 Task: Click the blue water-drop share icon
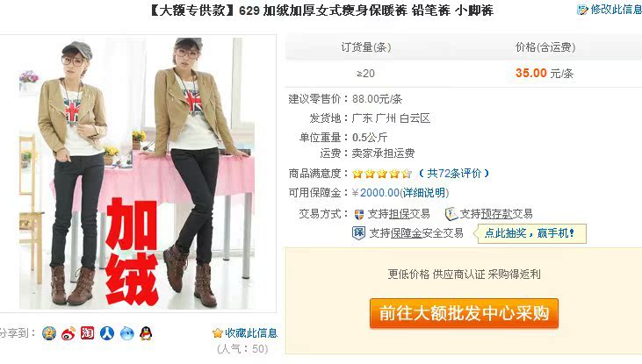127,333
